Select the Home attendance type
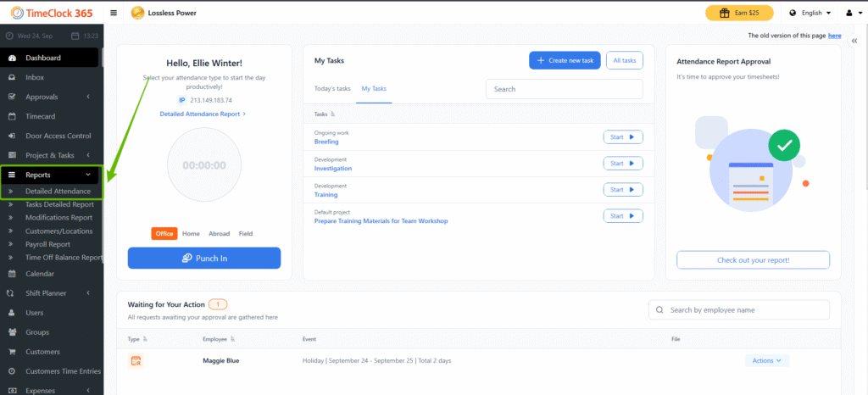Screen dimensions: 868x395 pyautogui.click(x=191, y=233)
